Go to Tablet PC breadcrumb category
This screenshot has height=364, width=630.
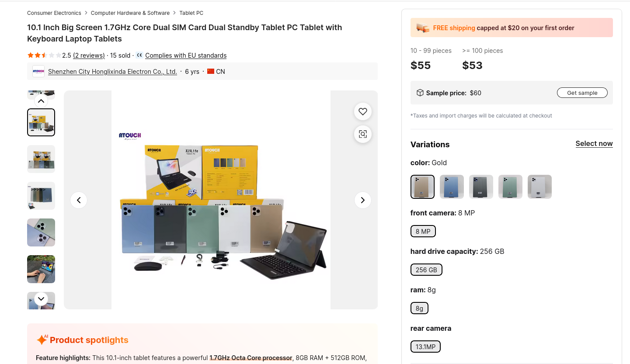pyautogui.click(x=191, y=13)
